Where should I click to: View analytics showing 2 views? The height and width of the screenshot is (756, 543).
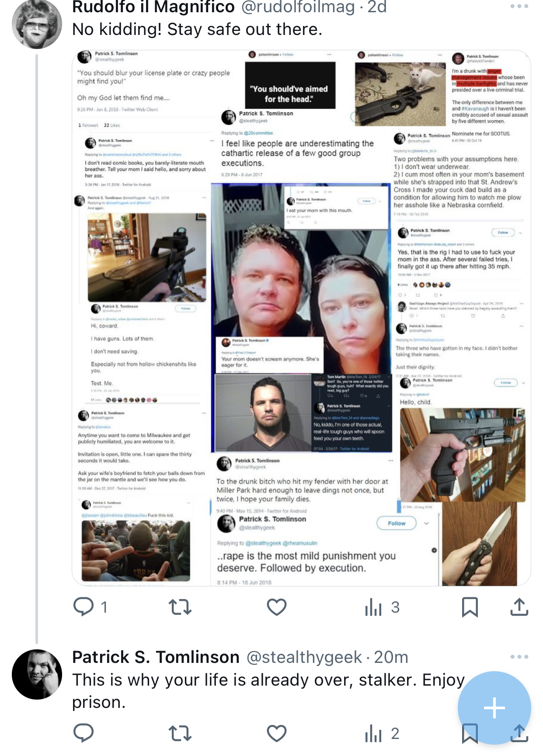[382, 733]
